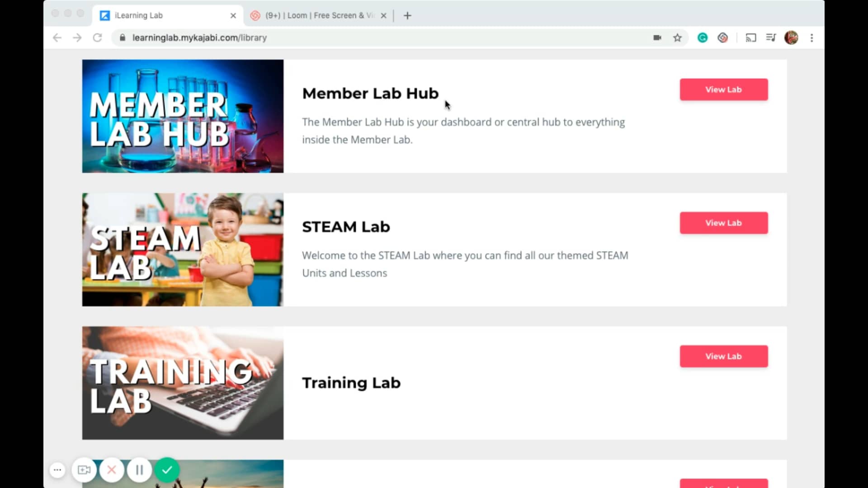
Task: Click View Lab for Member Lab Hub
Action: pyautogui.click(x=724, y=89)
